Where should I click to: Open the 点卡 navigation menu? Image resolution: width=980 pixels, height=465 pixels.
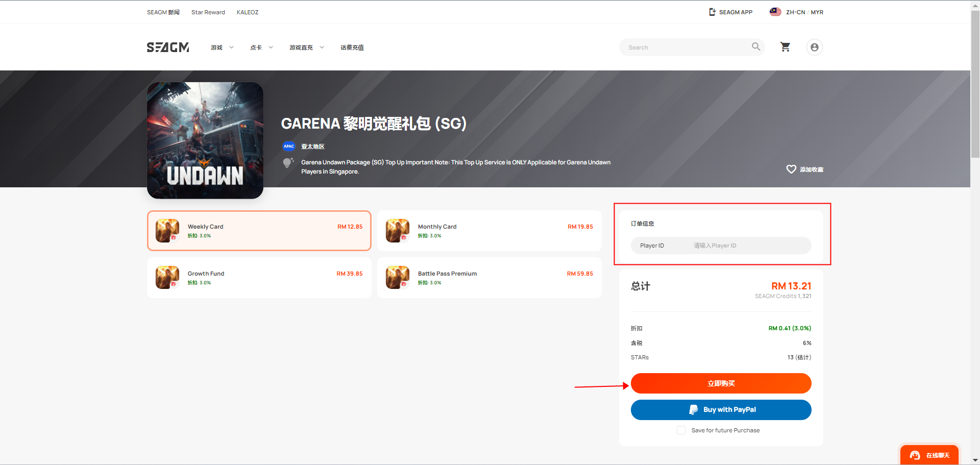pyautogui.click(x=256, y=47)
